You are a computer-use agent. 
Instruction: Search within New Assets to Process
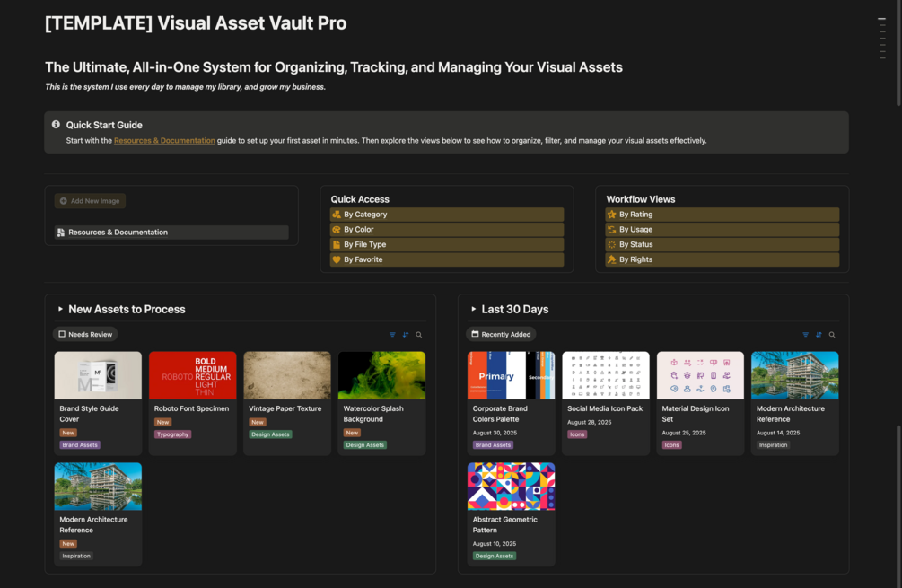click(419, 334)
